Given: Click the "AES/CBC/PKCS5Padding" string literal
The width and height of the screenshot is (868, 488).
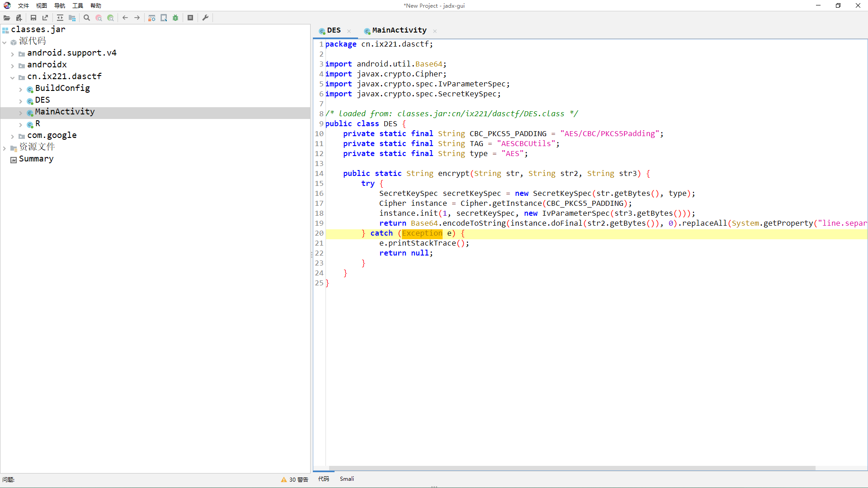Looking at the screenshot, I should 610,134.
